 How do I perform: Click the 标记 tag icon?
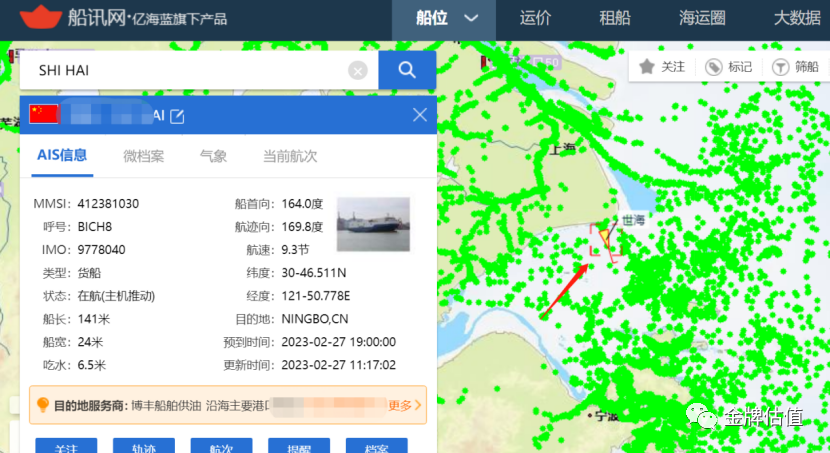(x=714, y=67)
